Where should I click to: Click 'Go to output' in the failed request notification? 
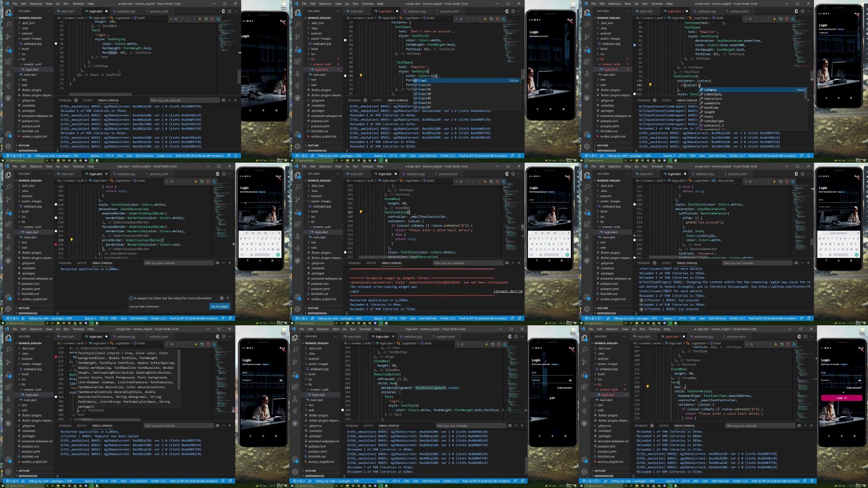[x=219, y=307]
